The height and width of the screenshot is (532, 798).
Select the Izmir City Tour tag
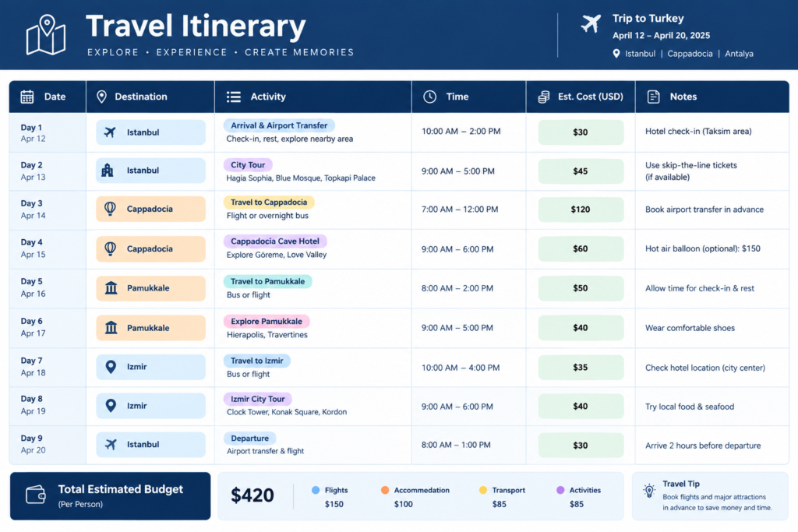[257, 400]
